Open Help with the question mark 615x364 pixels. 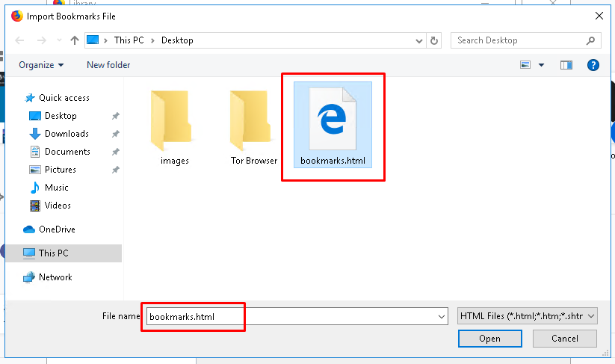coord(593,65)
